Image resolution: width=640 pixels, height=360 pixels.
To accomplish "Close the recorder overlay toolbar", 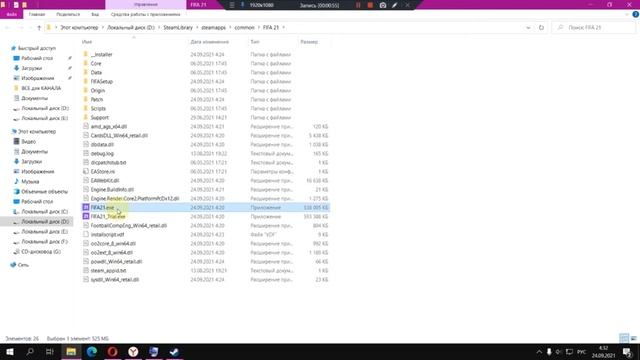I will coord(407,5).
